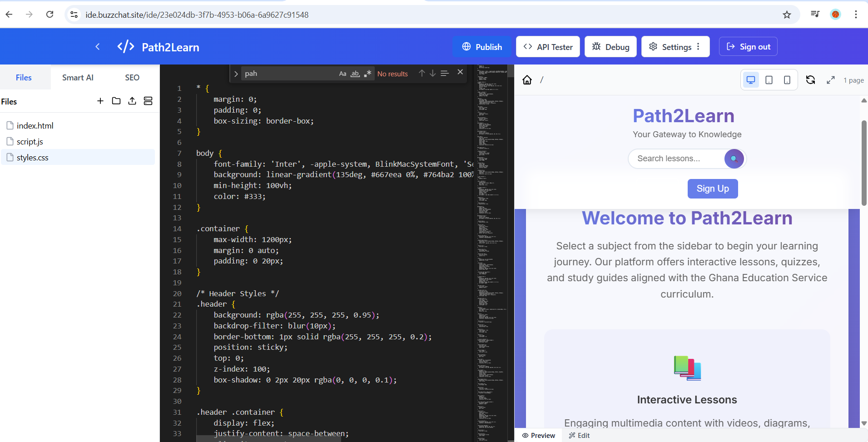
Task: Click the address bar URL
Action: pos(197,15)
